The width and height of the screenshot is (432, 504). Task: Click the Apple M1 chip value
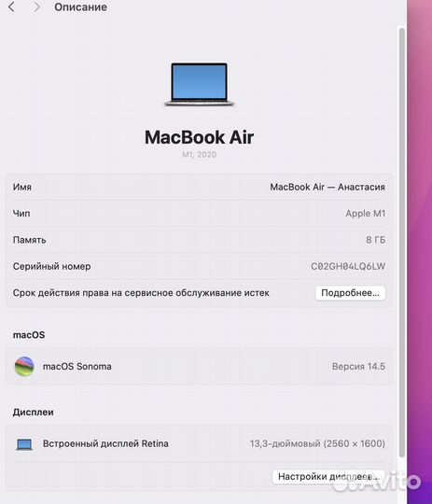click(365, 214)
